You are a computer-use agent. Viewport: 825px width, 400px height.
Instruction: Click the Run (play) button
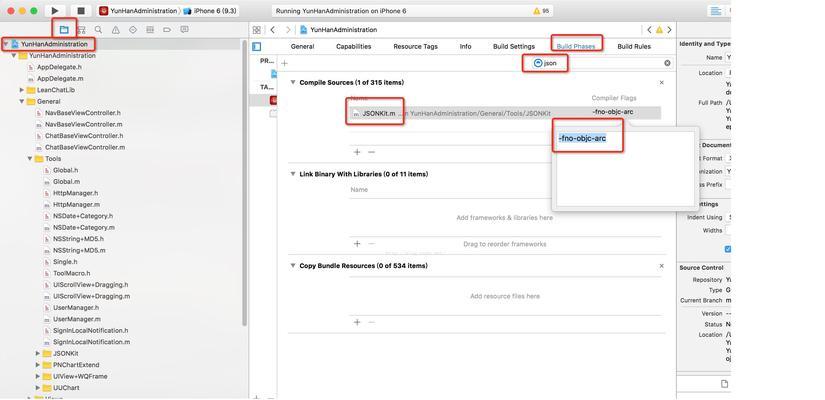55,11
